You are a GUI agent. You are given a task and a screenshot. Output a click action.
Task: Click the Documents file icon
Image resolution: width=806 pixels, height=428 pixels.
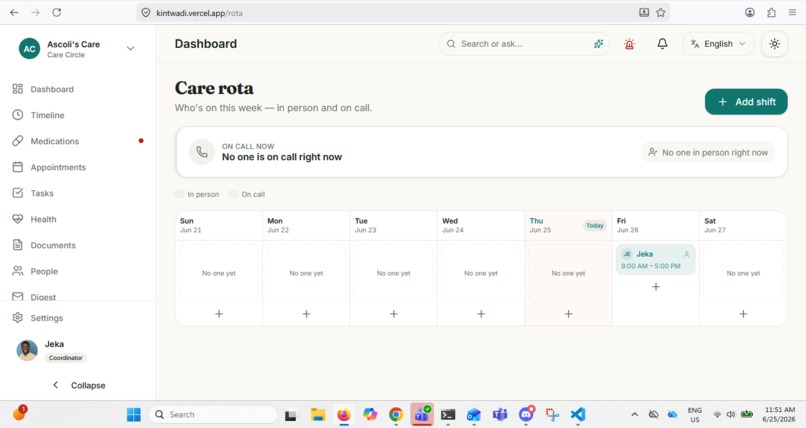coord(17,245)
